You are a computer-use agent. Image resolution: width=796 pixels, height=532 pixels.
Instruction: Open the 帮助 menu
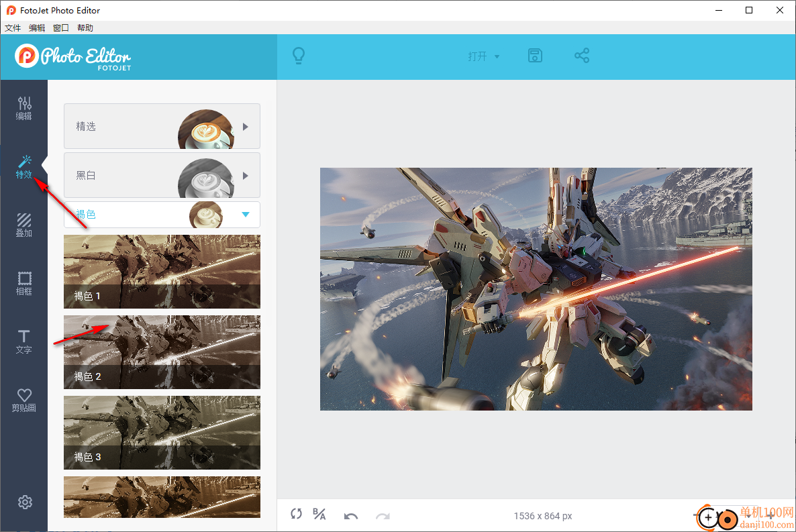point(85,28)
